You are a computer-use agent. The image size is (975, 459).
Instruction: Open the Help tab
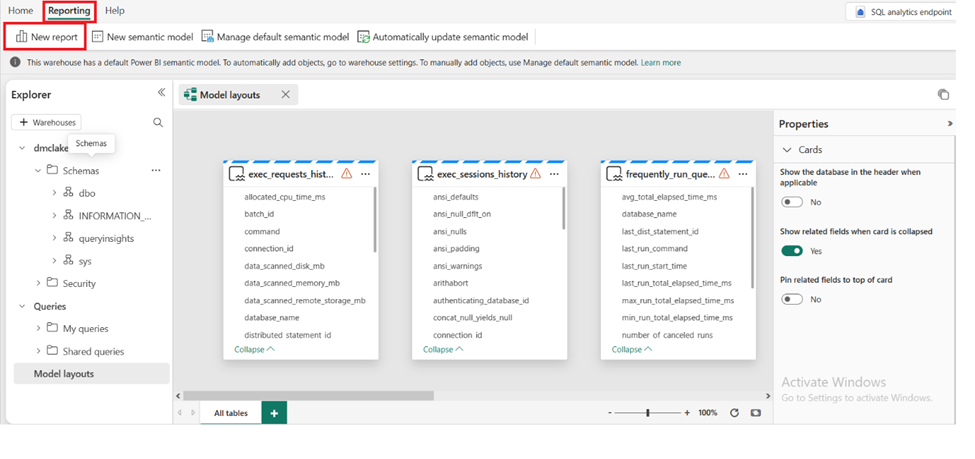114,11
